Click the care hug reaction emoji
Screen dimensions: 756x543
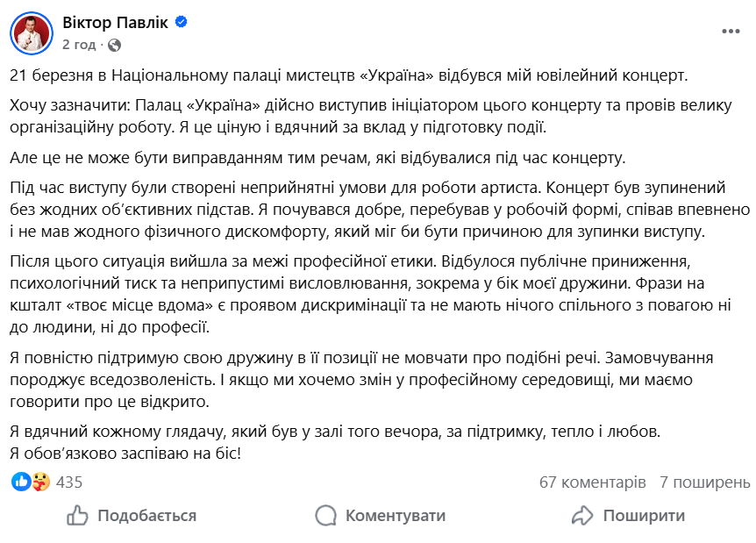pos(40,482)
